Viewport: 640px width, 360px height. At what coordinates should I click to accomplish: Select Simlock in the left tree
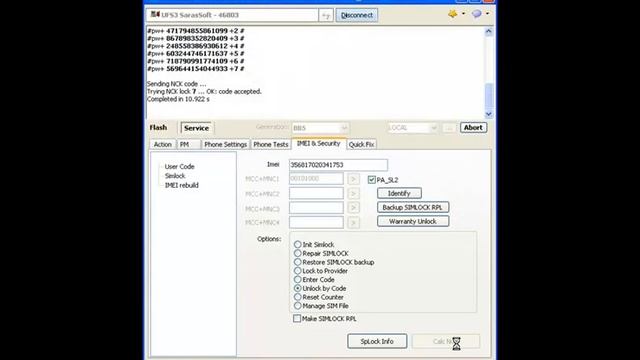(x=175, y=176)
